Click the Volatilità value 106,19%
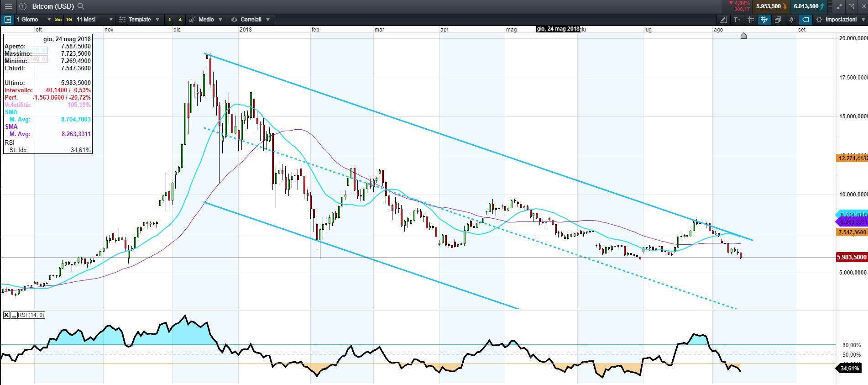Image resolution: width=868 pixels, height=385 pixels. tap(79, 105)
